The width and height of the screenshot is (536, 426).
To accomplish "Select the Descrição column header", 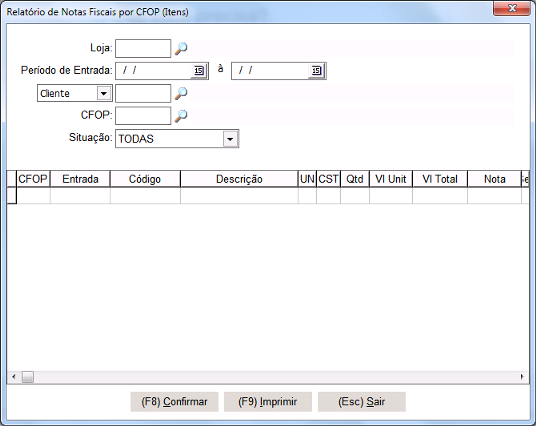I will pos(239,179).
